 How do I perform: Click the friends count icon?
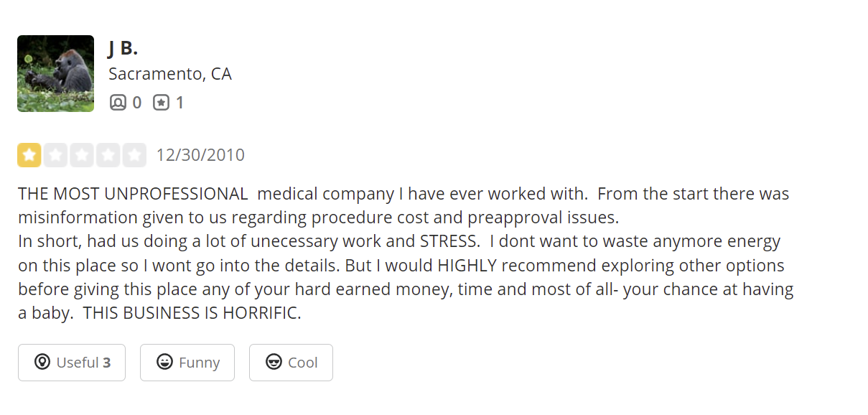(x=118, y=103)
